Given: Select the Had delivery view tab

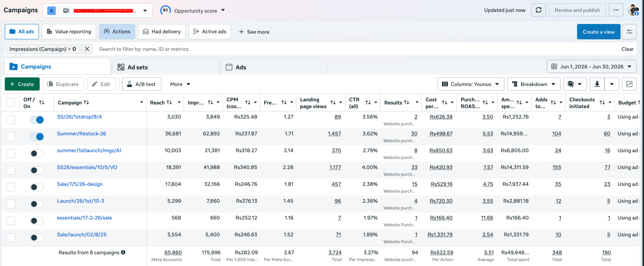Looking at the screenshot, I should (162, 32).
